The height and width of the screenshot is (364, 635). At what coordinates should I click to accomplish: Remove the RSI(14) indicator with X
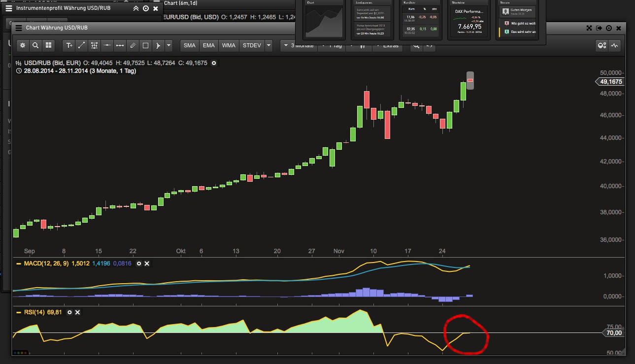(77, 312)
